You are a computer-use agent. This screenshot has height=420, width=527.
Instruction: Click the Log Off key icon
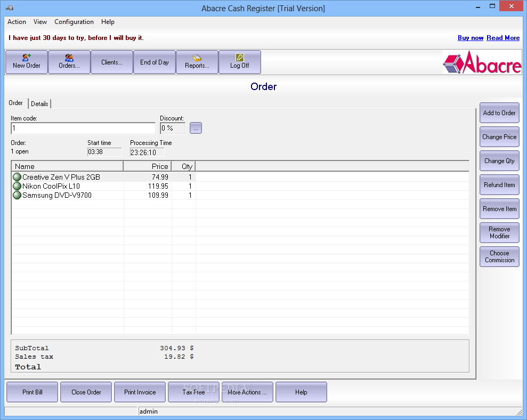(x=240, y=58)
